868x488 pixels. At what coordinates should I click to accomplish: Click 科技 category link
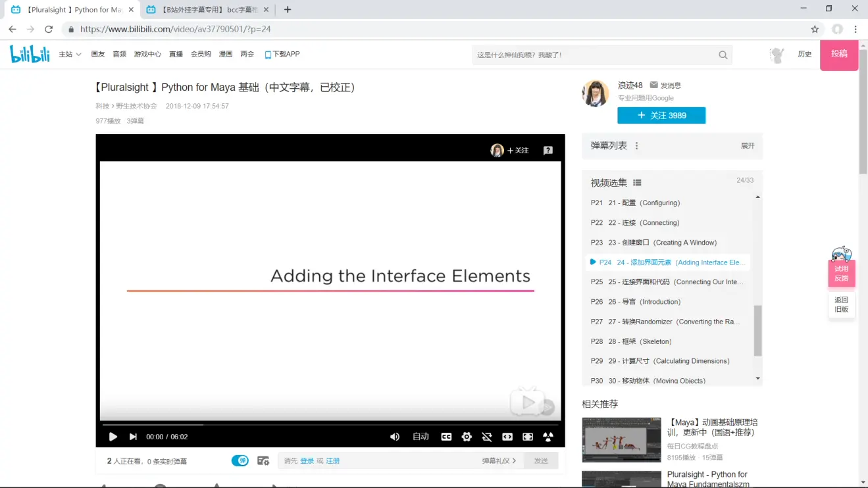[x=102, y=106]
